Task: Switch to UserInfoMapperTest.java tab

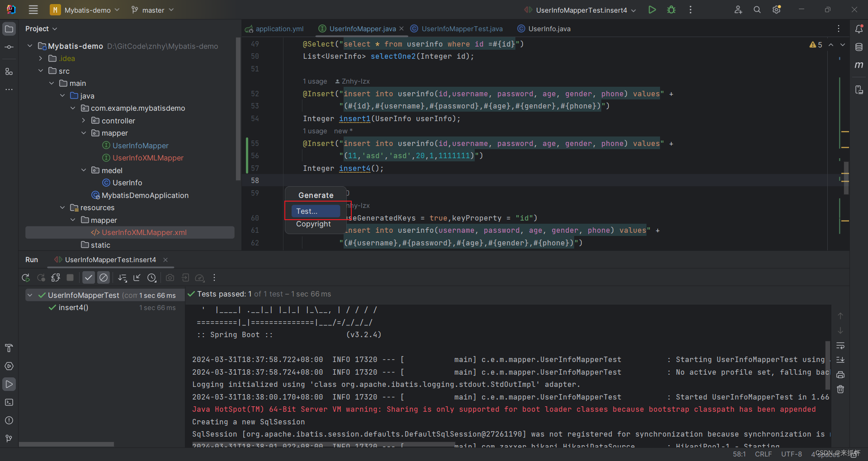Action: pyautogui.click(x=457, y=28)
